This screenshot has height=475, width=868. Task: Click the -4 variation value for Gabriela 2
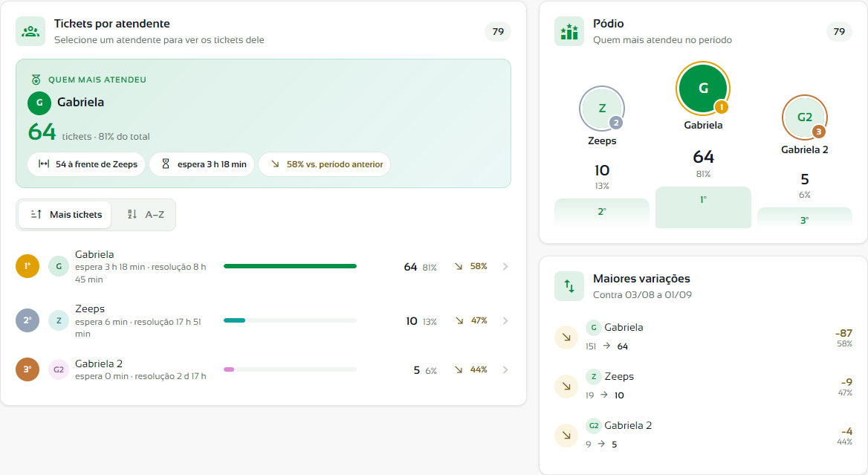tap(846, 431)
